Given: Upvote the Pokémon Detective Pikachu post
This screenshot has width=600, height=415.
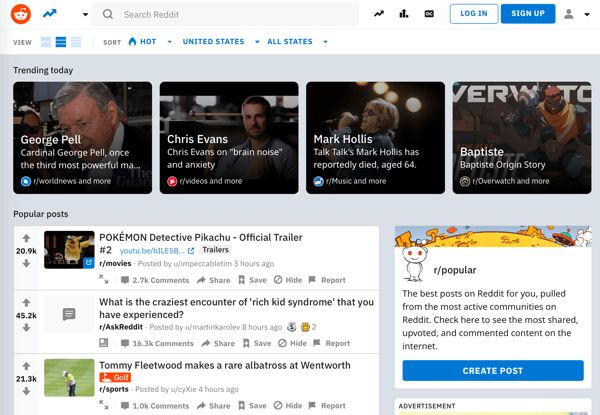Looking at the screenshot, I should tap(26, 239).
